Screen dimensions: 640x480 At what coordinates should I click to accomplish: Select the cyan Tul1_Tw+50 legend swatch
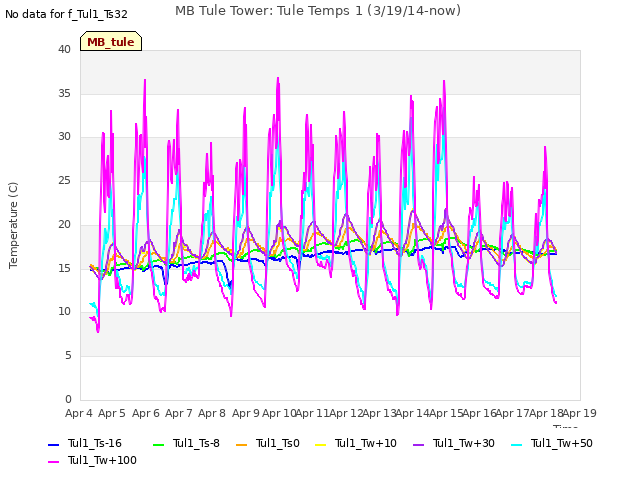click(x=517, y=444)
